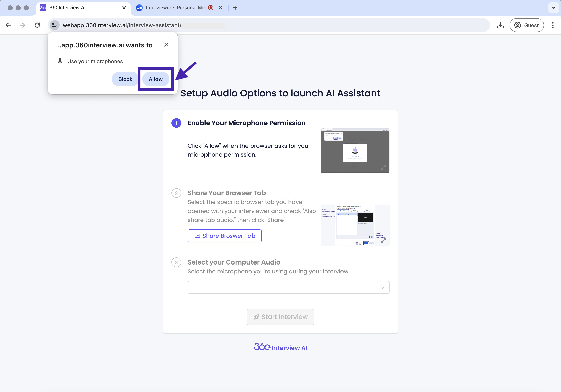Click expand icon on share tab tutorial image
The image size is (561, 392).
pyautogui.click(x=383, y=240)
